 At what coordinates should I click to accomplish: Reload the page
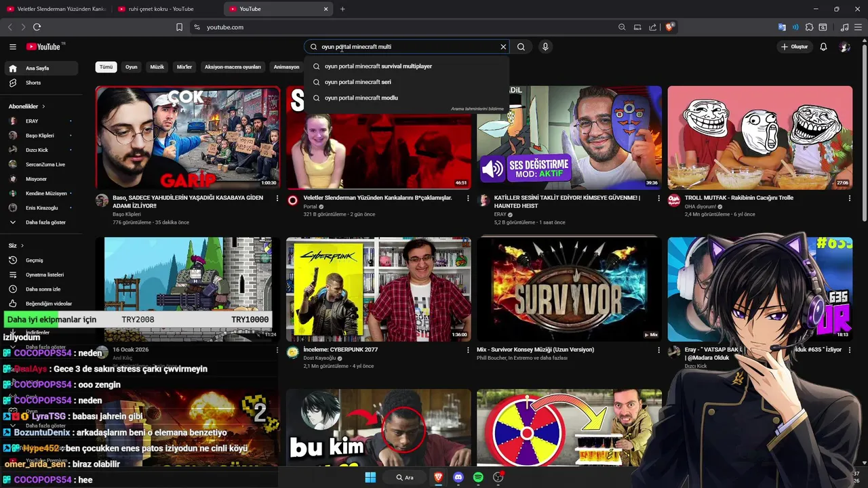pos(37,27)
